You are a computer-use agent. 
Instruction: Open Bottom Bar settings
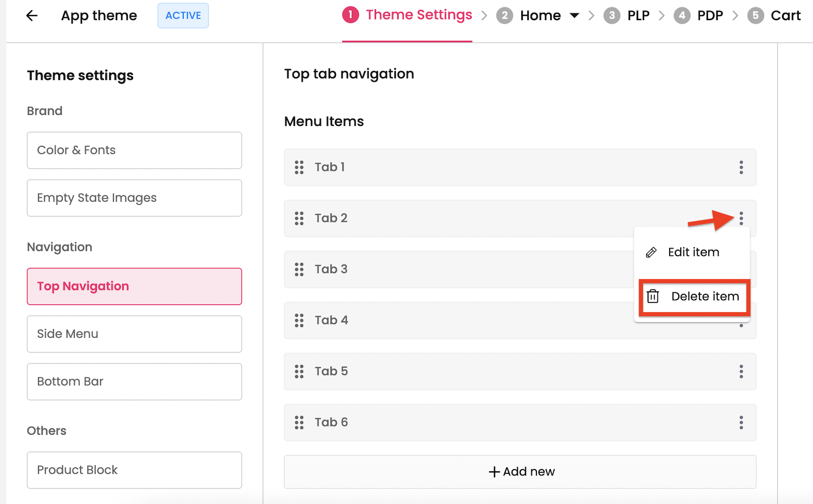[x=134, y=381]
